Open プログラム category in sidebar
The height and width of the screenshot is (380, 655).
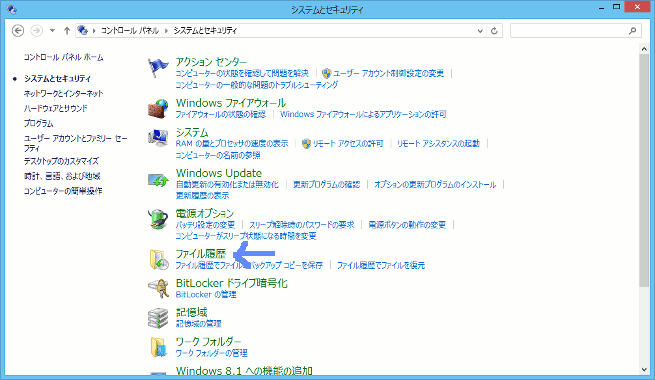point(38,124)
